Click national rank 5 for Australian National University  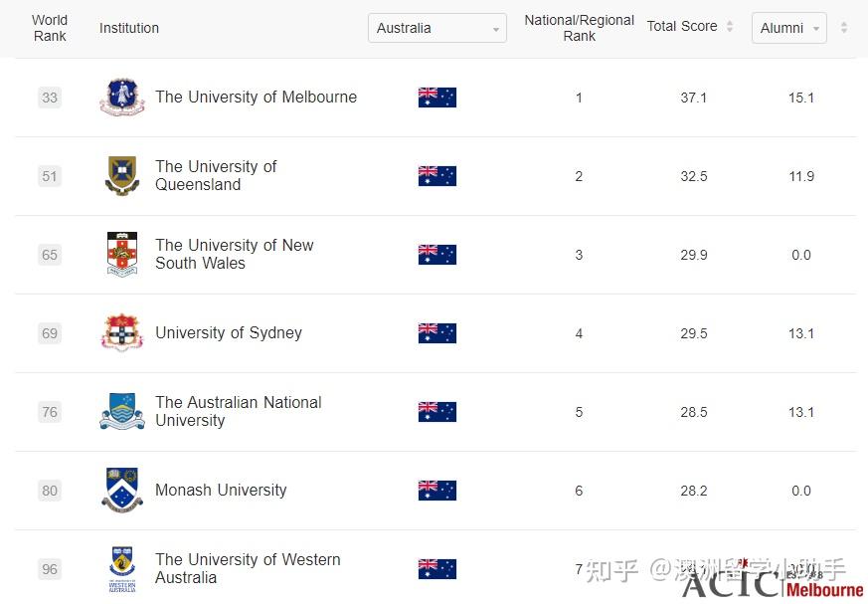pyautogui.click(x=579, y=413)
